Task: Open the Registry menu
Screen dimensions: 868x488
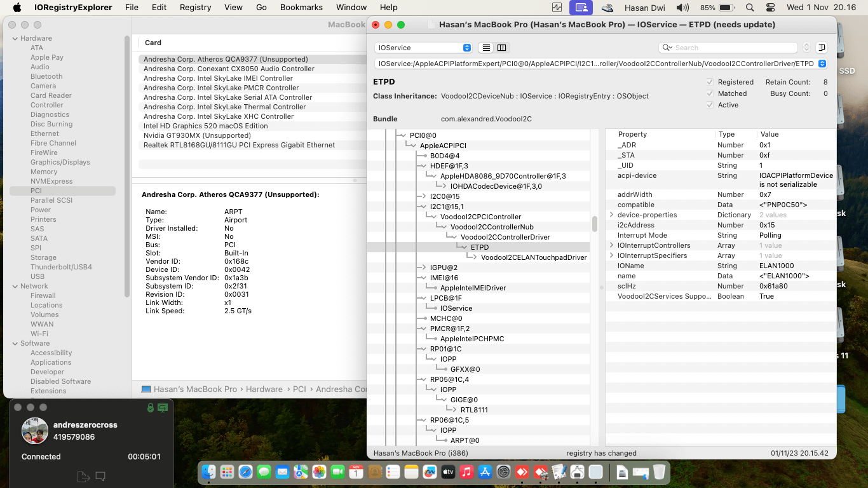Action: (x=195, y=8)
